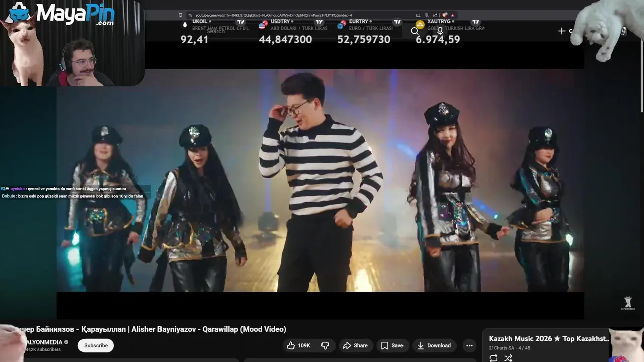Click the share page icon in the address bar
This screenshot has width=644, height=362.
(x=435, y=15)
